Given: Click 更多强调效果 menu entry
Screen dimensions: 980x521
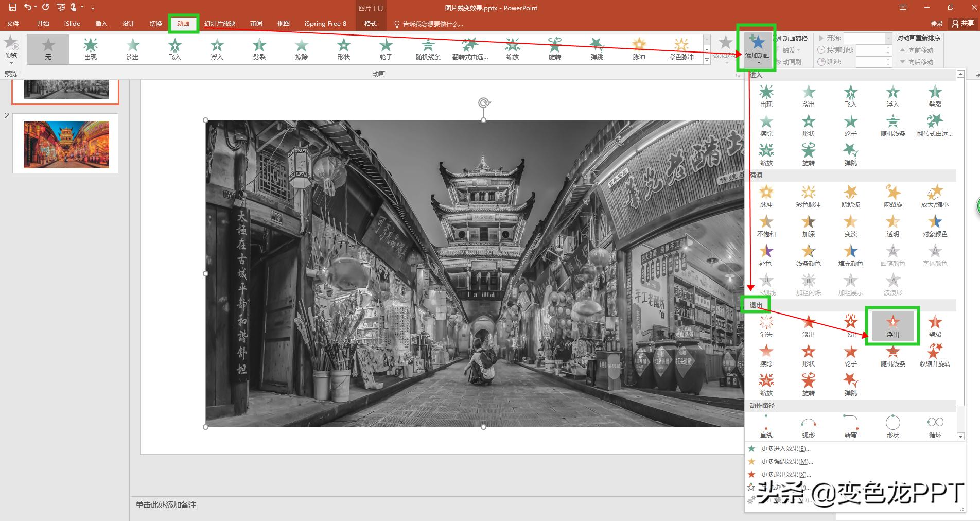Looking at the screenshot, I should 786,462.
